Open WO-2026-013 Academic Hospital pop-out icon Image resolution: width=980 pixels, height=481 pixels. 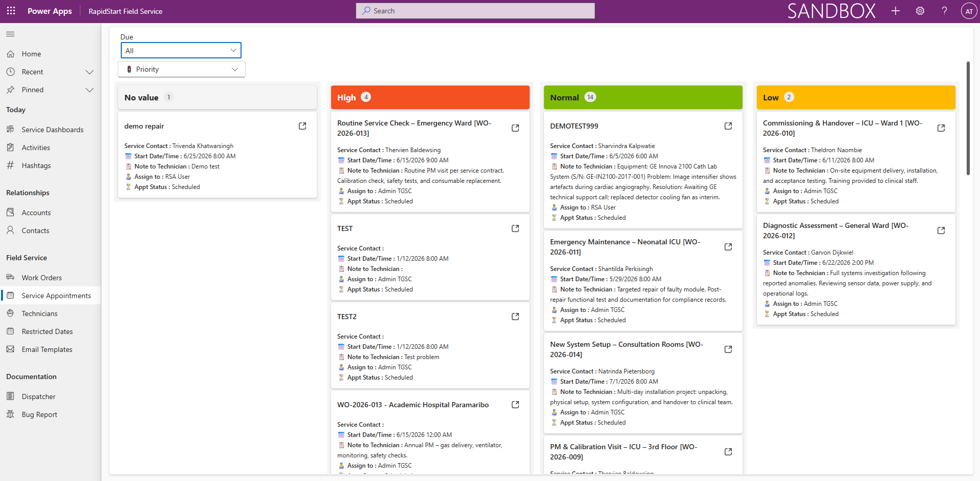[x=515, y=405]
